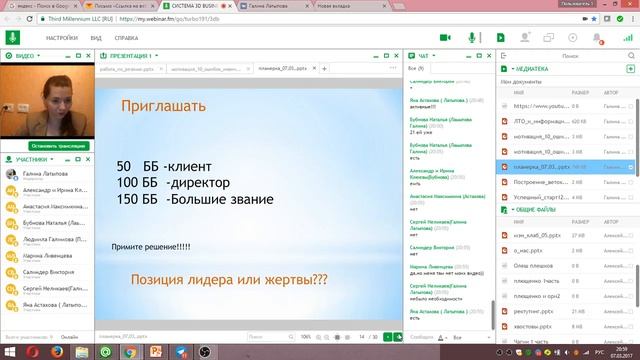
Task: Click the webcam participant icon in top toolbar
Action: [x=524, y=38]
